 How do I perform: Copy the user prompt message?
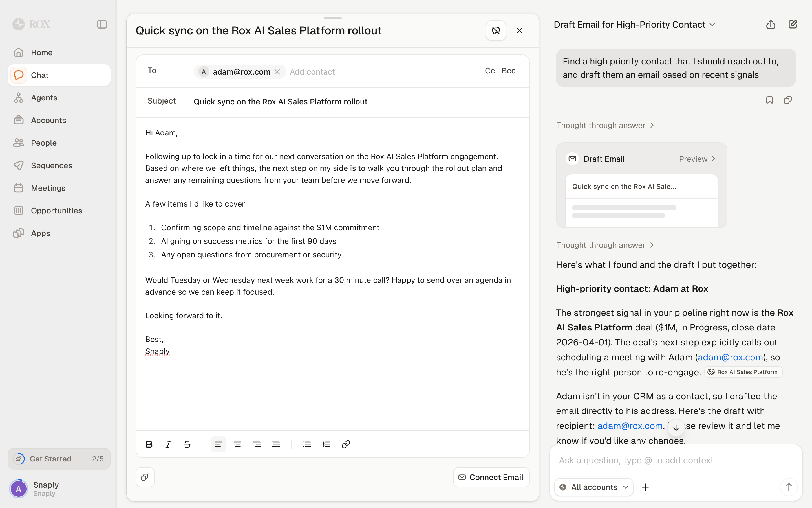pyautogui.click(x=787, y=100)
